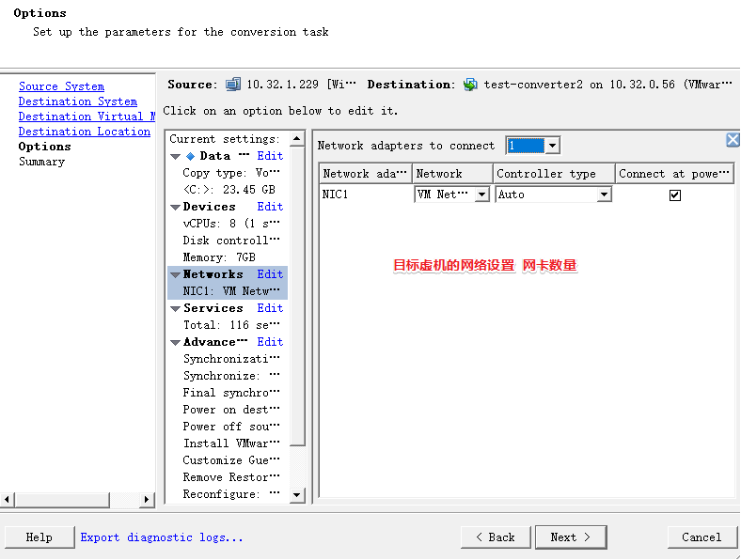
Task: Click the blue diamond Data icon
Action: (x=190, y=156)
